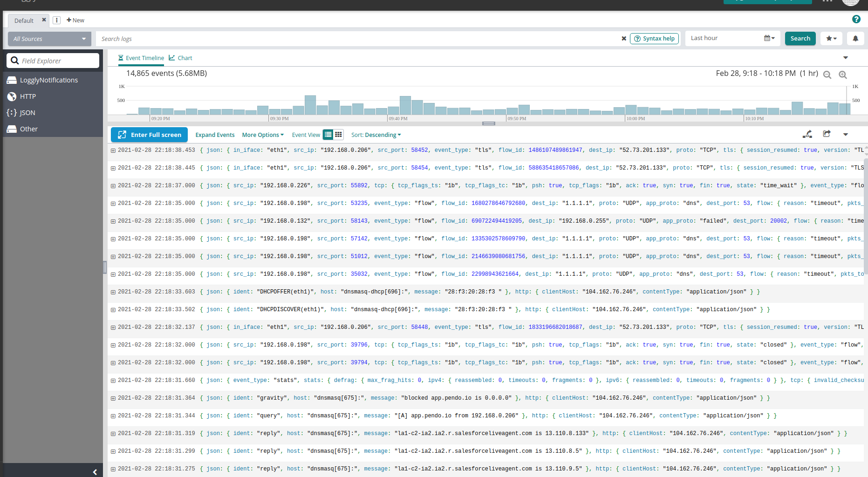Click the live tail icon in the events toolbar

click(807, 134)
